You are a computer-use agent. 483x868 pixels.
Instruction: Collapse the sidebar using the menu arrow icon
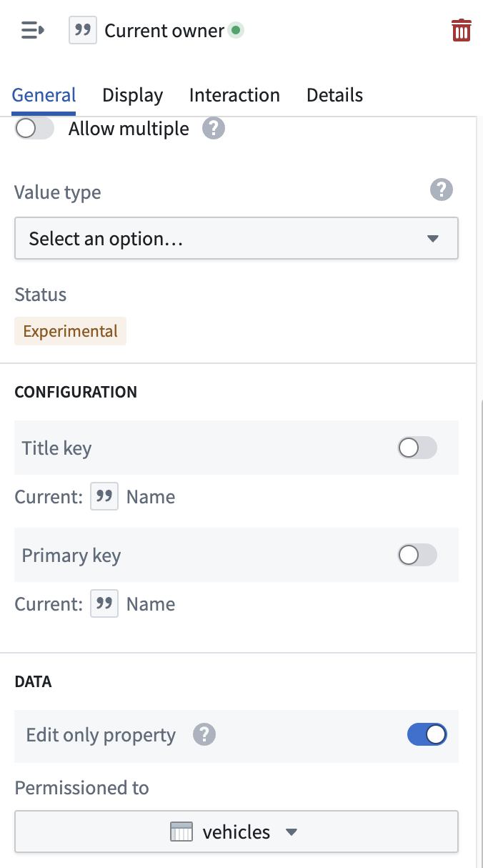pos(33,31)
